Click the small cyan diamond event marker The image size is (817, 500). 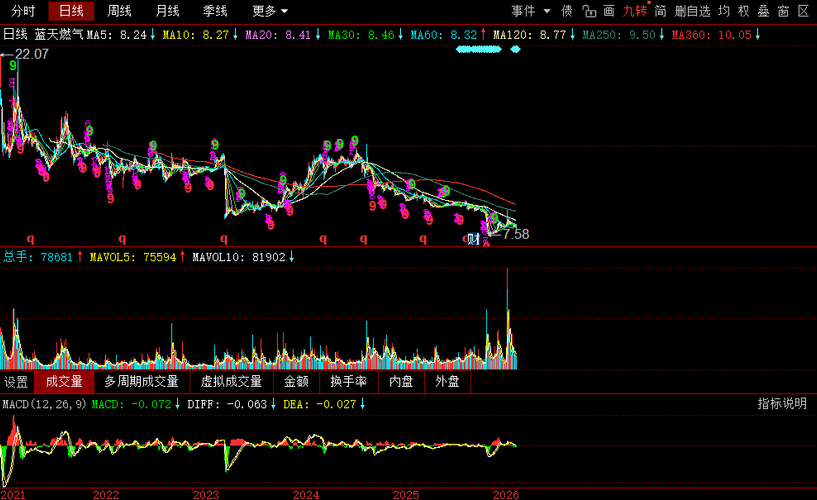(x=515, y=49)
